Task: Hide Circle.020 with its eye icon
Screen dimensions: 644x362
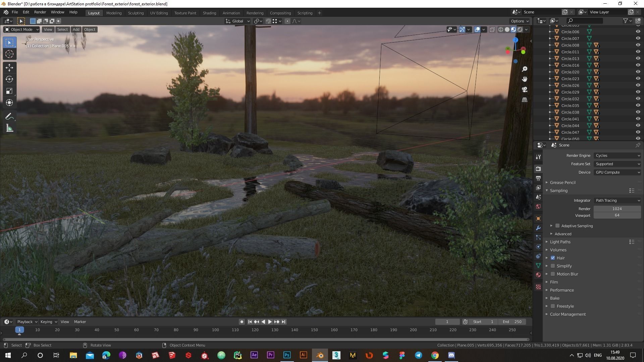Action: click(x=638, y=72)
